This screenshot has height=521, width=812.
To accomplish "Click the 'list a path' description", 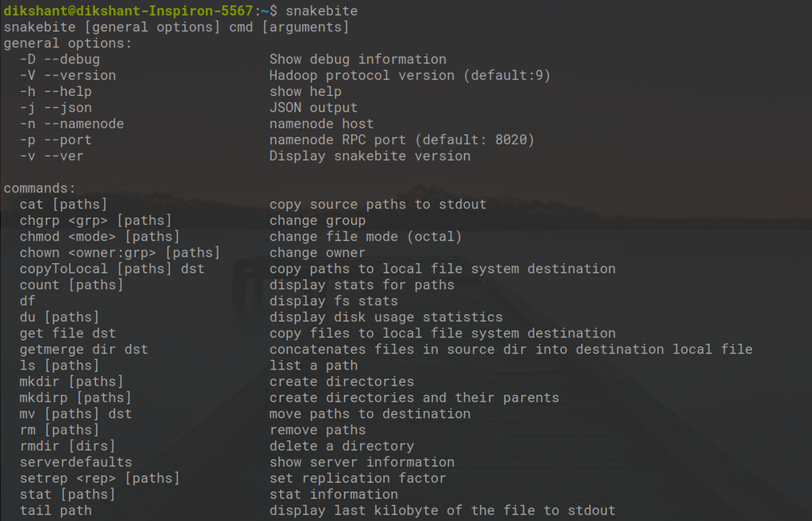I will click(313, 366).
